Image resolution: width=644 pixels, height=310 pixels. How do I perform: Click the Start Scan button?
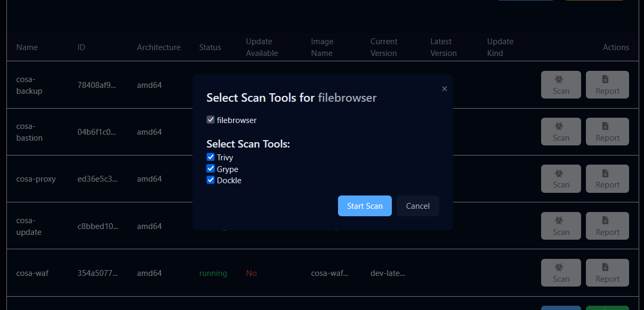coord(365,206)
